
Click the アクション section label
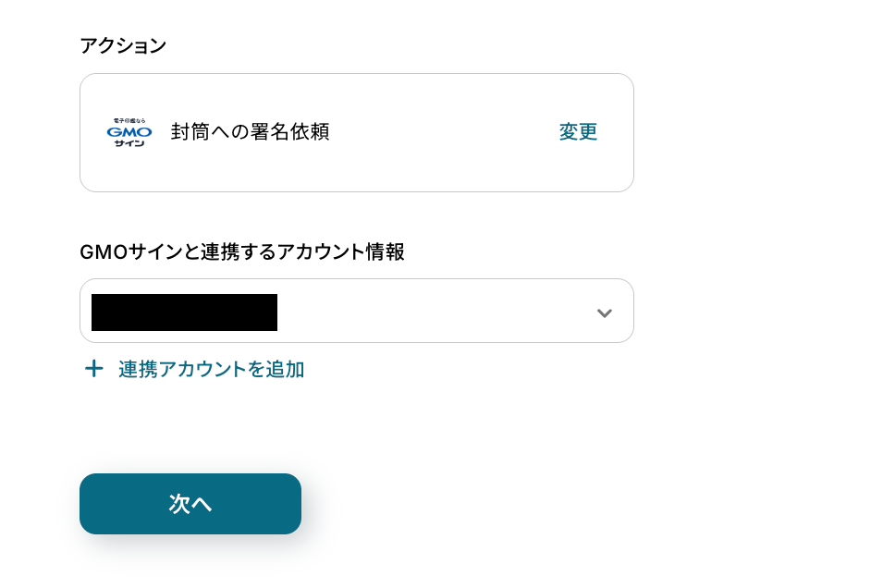(x=123, y=45)
